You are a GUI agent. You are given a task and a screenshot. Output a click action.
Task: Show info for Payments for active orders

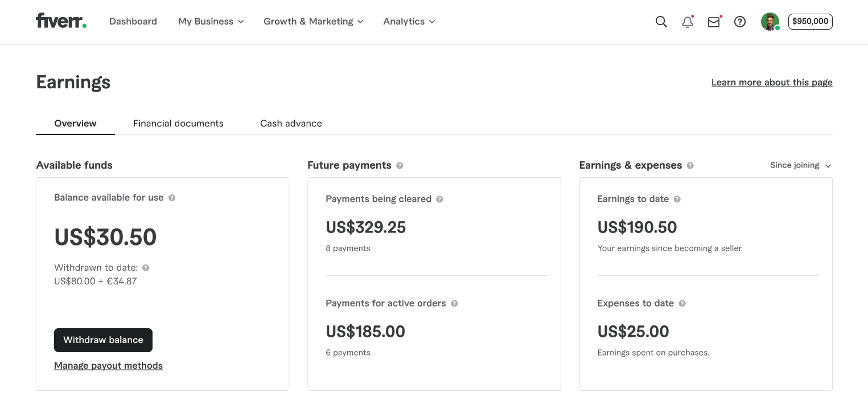pyautogui.click(x=454, y=303)
